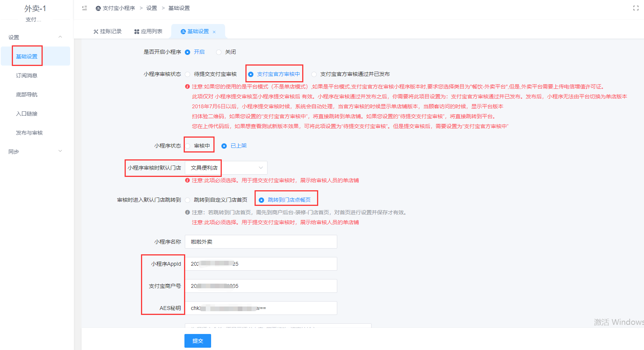Image resolution: width=644 pixels, height=350 pixels.
Task: Focus the 小程序AppId input field
Action: pos(261,264)
